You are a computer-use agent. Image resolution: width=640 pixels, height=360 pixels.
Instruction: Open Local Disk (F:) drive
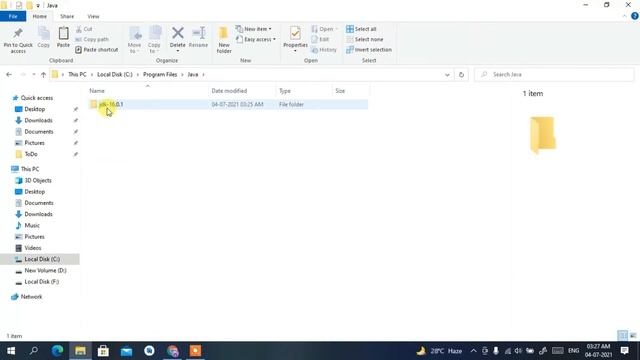point(42,282)
